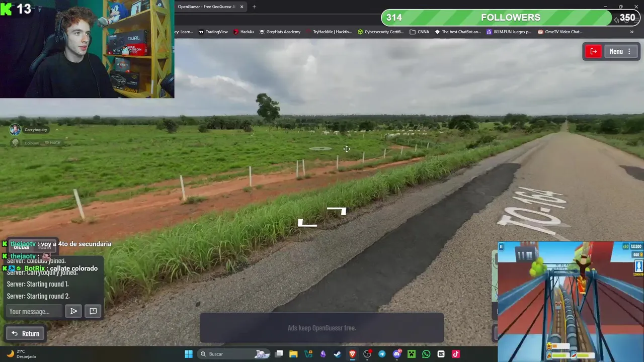This screenshot has height=362, width=644.
Task: Open the GreyHats Academy bookmark
Action: pyautogui.click(x=280, y=32)
